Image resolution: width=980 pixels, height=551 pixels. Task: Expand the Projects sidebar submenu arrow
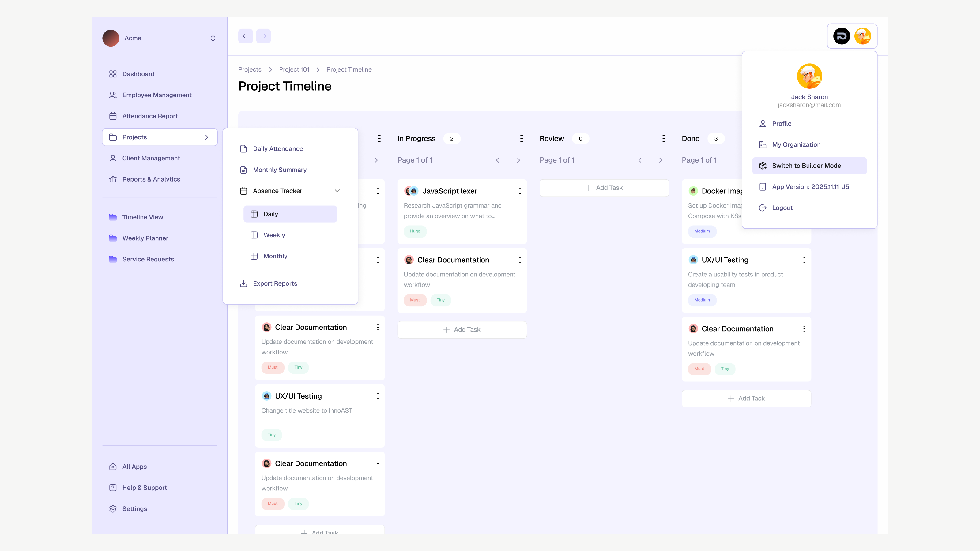click(207, 137)
